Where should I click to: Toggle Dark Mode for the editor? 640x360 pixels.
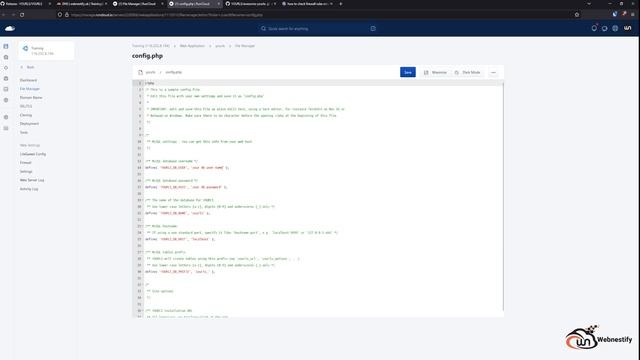(x=467, y=72)
